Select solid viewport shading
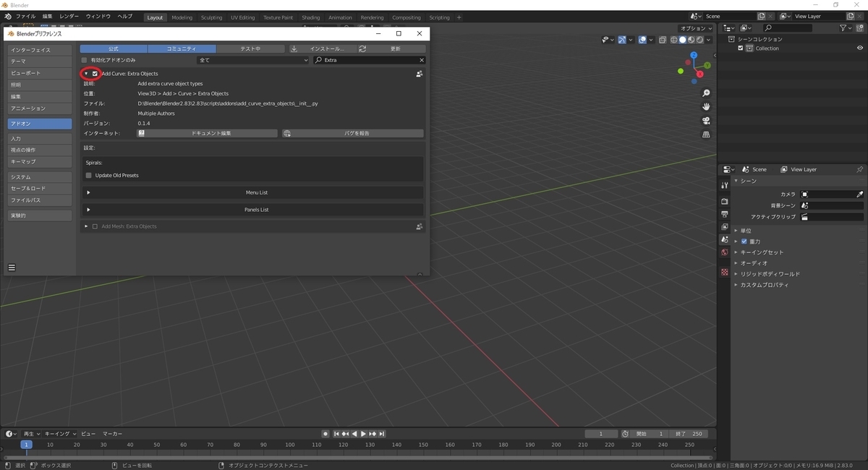 pos(683,40)
